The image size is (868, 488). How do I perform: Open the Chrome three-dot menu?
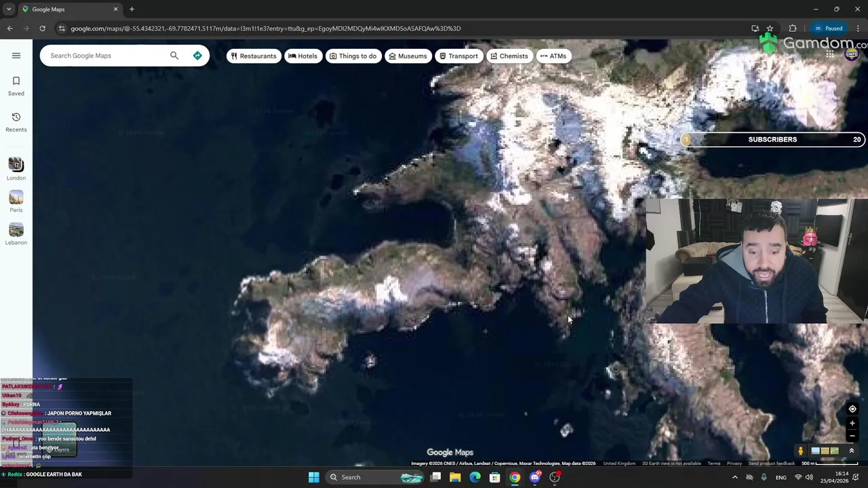[x=859, y=28]
